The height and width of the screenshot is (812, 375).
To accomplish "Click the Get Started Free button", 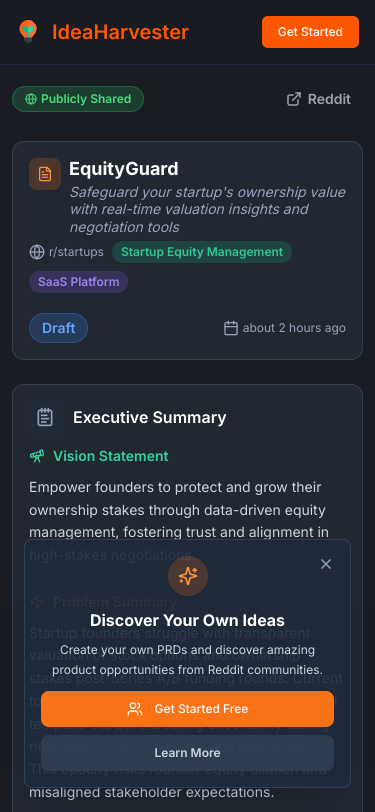I will pos(188,709).
